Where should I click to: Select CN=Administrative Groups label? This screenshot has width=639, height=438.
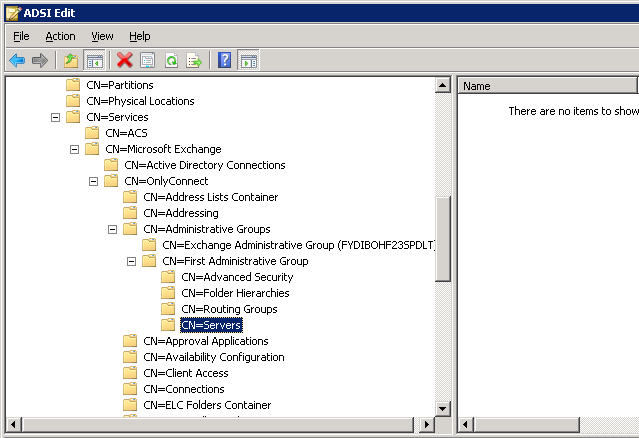[207, 229]
